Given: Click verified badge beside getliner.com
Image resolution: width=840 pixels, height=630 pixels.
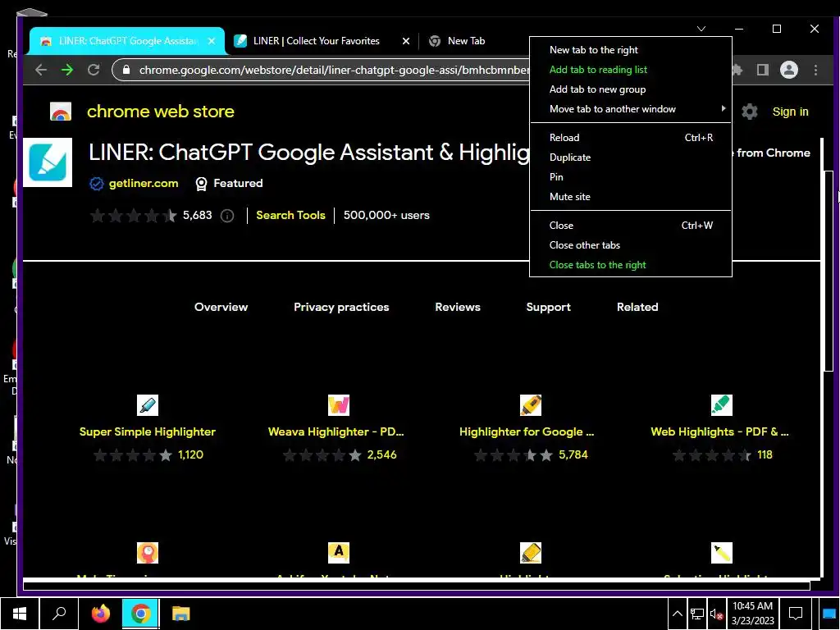Looking at the screenshot, I should coord(97,184).
